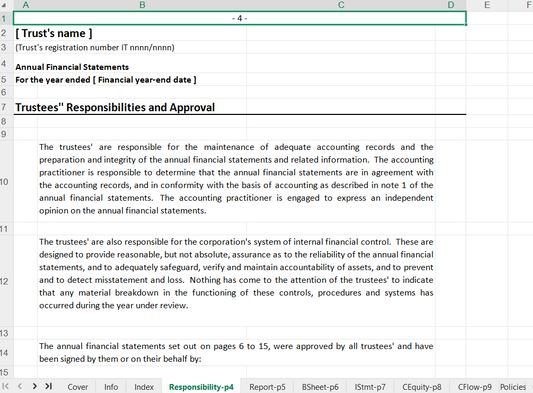Image resolution: width=533 pixels, height=393 pixels.
Task: Open the Index sheet tab
Action: click(x=144, y=387)
